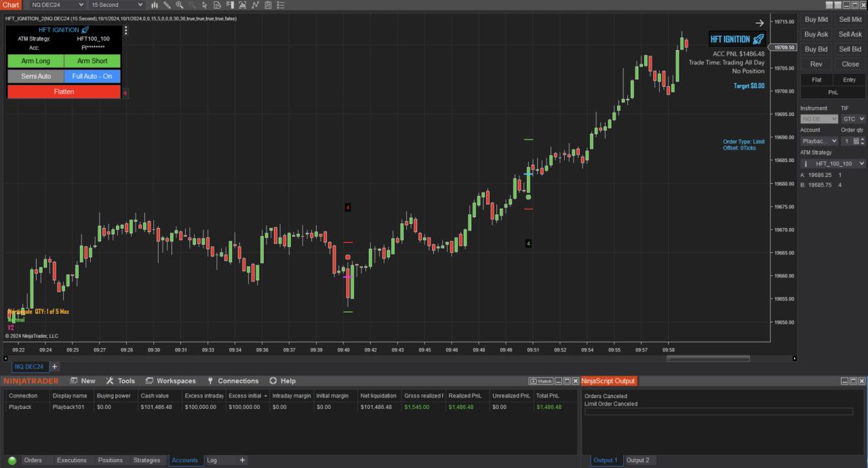Viewport: 868px width, 468px height.
Task: Toggle the Chart Trader panel icon
Action: (x=230, y=5)
